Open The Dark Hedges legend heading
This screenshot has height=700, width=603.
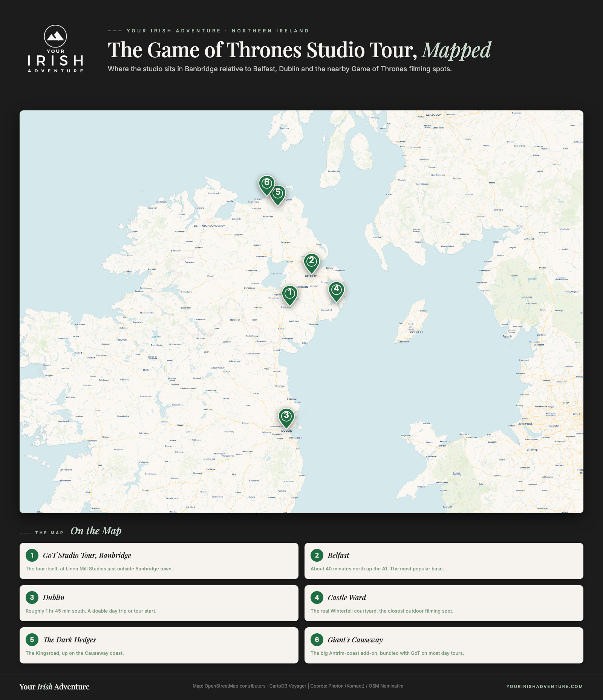pos(69,640)
